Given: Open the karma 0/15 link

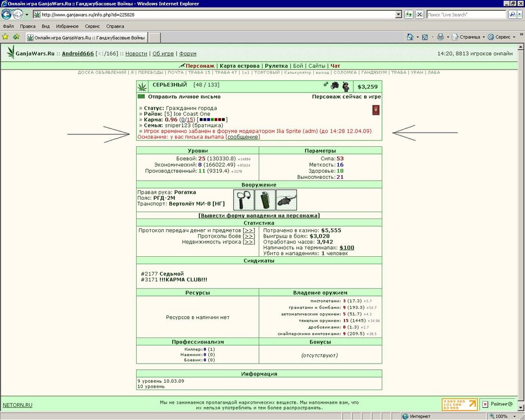Looking at the screenshot, I should click(x=187, y=120).
